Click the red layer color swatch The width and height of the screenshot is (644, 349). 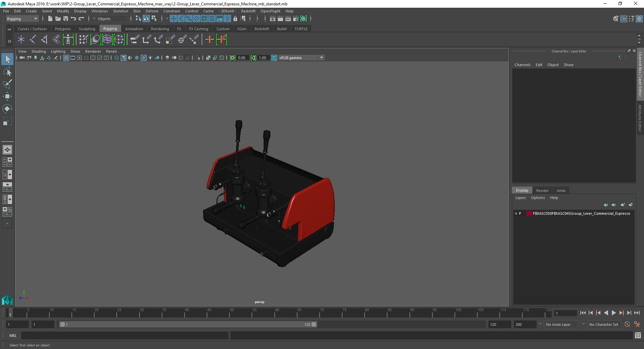[529, 213]
